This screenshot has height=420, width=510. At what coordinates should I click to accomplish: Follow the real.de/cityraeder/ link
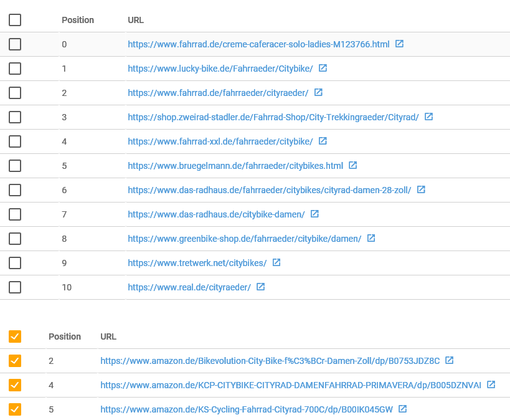pyautogui.click(x=189, y=287)
